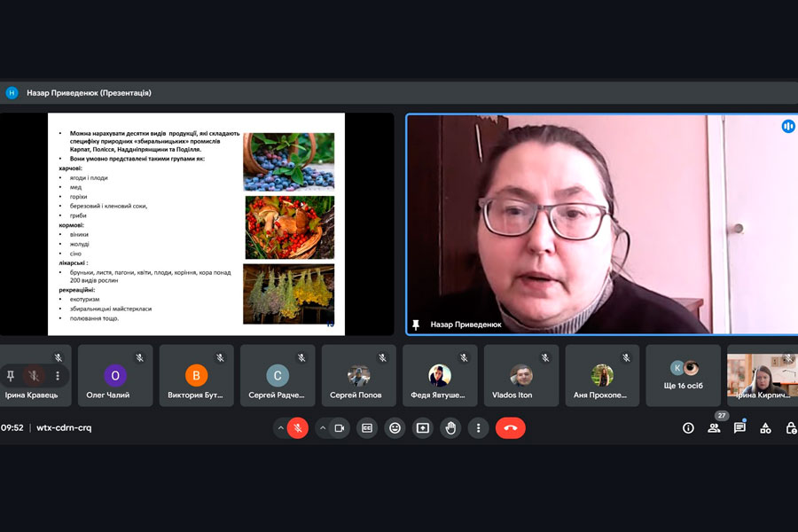Open host controls lock icon
The width and height of the screenshot is (798, 532).
pyautogui.click(x=791, y=428)
